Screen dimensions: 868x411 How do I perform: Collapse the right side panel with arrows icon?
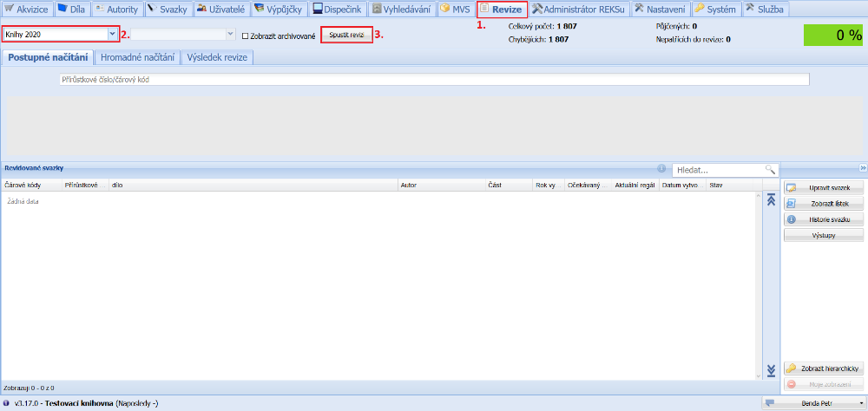[x=863, y=168]
